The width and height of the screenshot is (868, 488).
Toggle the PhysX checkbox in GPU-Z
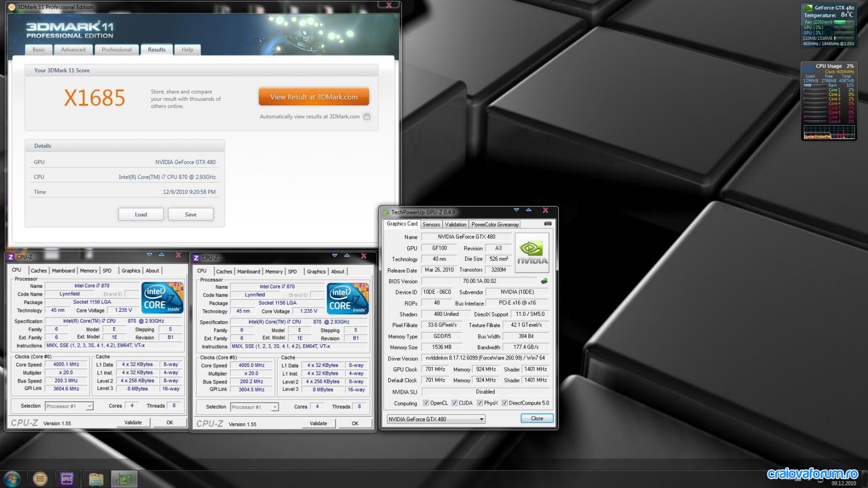click(x=479, y=403)
